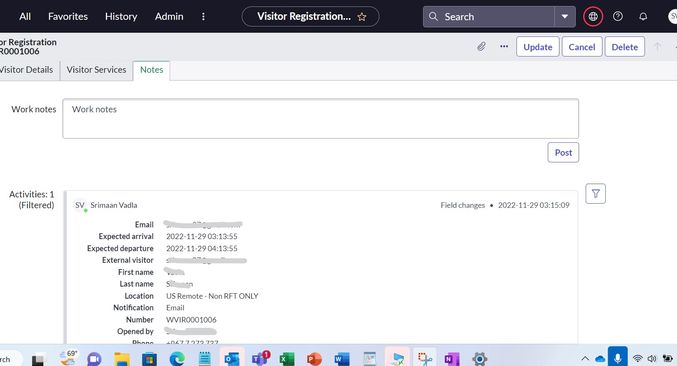677x366 pixels.
Task: Focus the global Search field
Action: pos(489,17)
